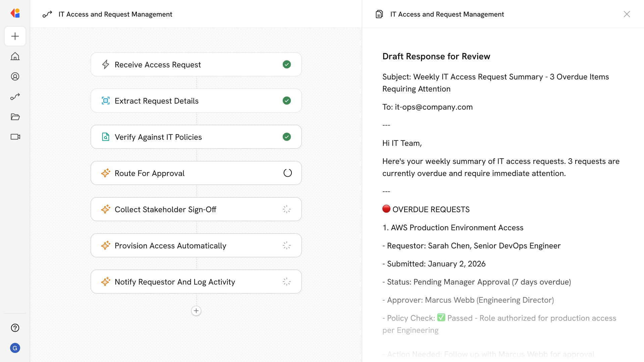Click the document icon in panel header
Viewport: 644px width, 362px height.
[379, 14]
